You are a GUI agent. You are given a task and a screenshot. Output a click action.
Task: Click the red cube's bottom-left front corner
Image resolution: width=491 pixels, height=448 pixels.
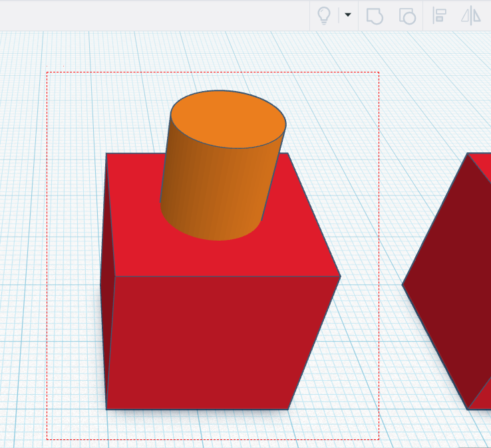(106, 409)
